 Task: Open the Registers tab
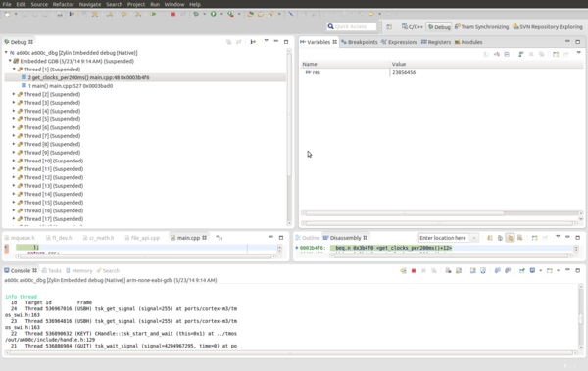(436, 42)
